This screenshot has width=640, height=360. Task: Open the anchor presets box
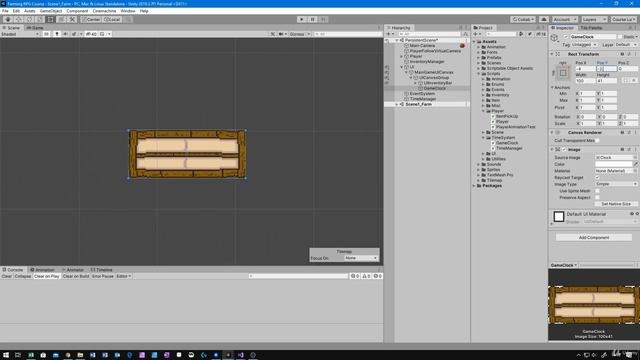tap(563, 73)
